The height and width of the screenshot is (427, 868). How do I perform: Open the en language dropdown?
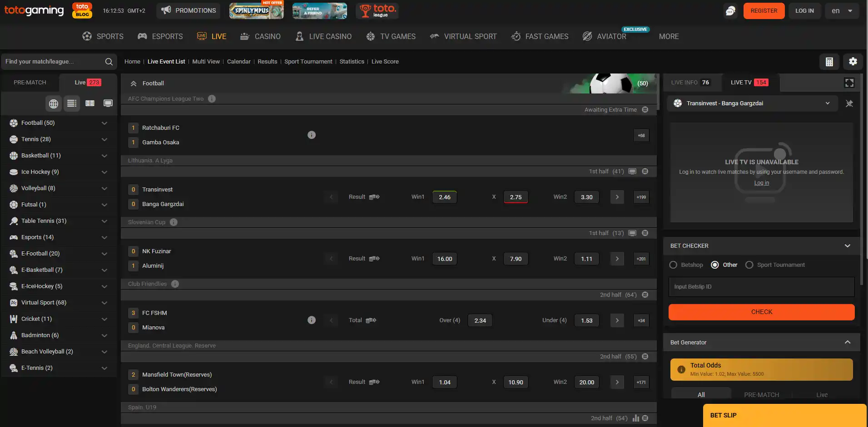tap(842, 11)
